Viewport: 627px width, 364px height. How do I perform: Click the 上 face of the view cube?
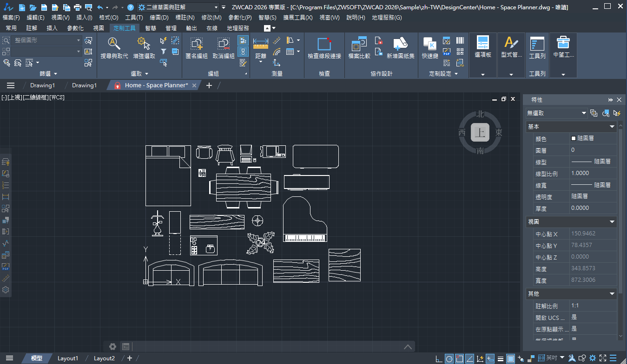tap(480, 133)
